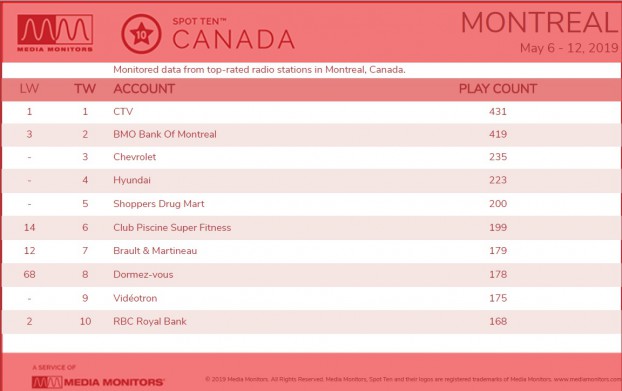Screen dimensions: 622x391
Task: Click the May 6 - 12, 2019 date
Action: (x=569, y=48)
